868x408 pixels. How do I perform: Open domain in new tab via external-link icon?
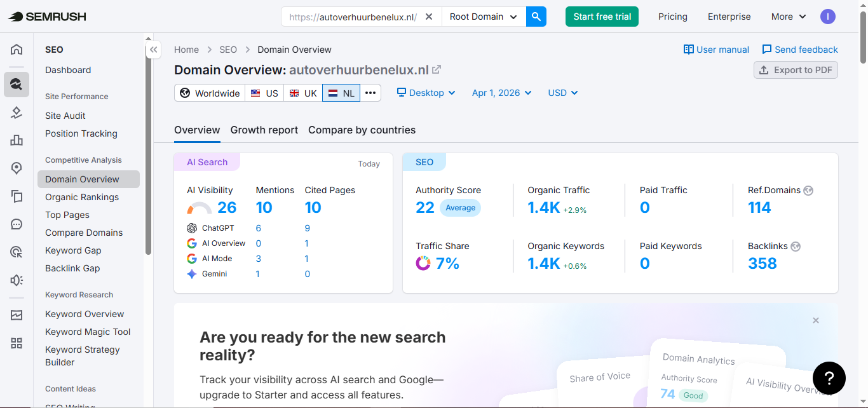437,70
